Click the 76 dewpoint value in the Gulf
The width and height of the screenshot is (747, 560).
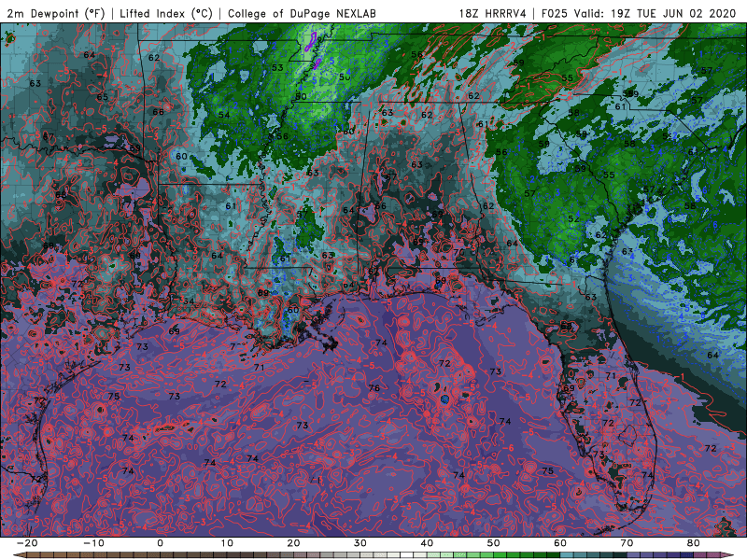[x=374, y=388]
